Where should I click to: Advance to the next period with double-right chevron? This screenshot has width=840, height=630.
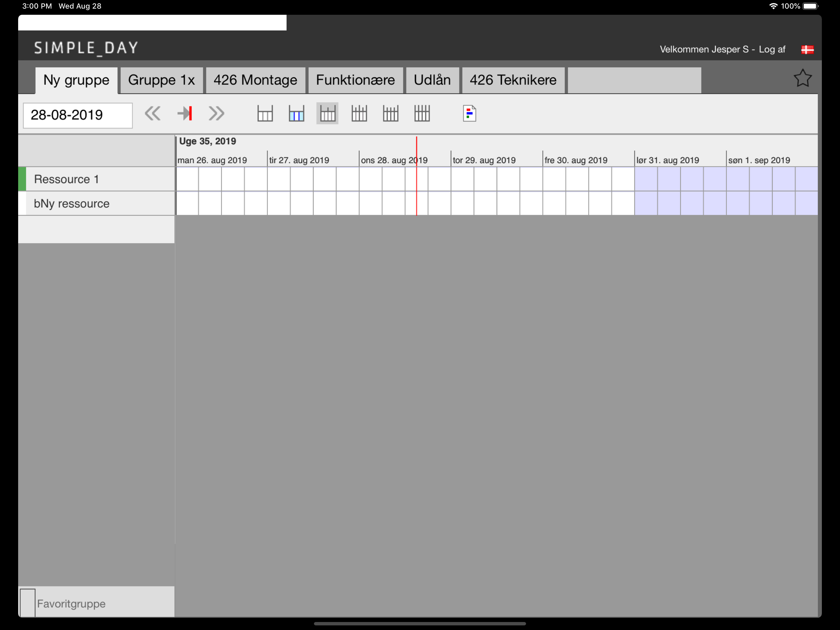(216, 114)
